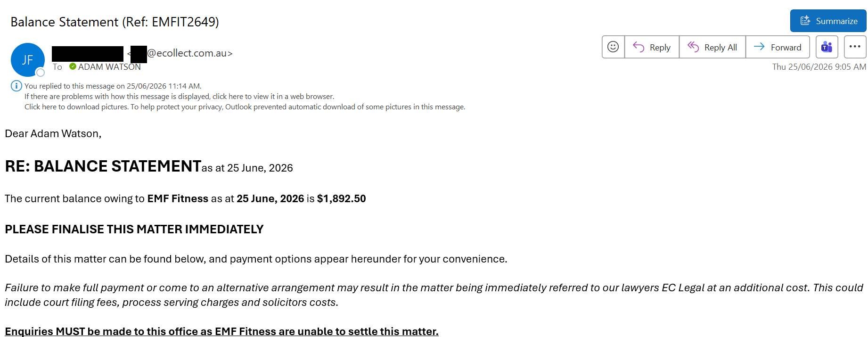This screenshot has height=337, width=868.
Task: Click the Forward arrow icon
Action: tap(759, 46)
